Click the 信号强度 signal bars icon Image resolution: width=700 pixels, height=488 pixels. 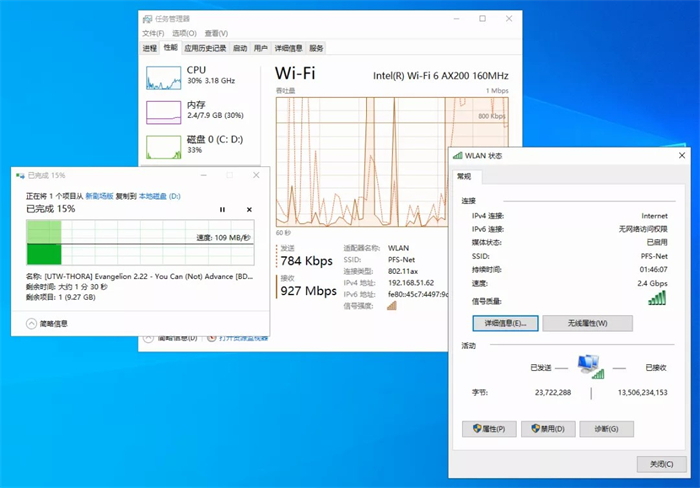(x=392, y=306)
